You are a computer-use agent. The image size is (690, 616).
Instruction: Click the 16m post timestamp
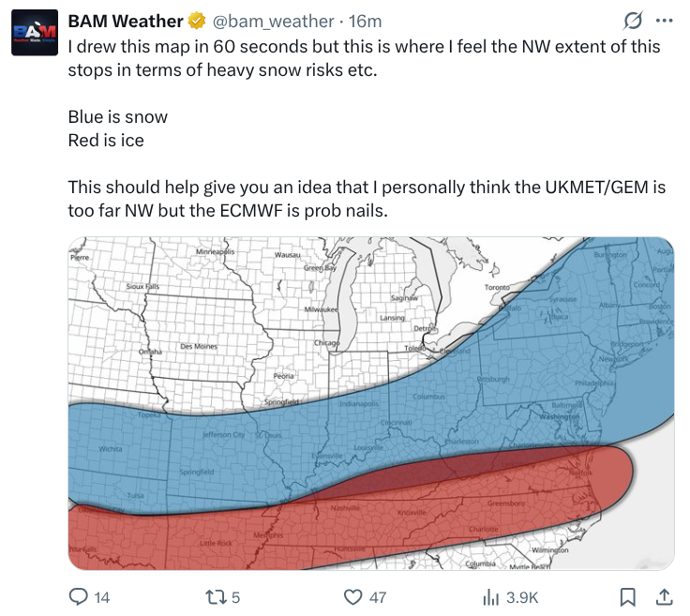click(365, 21)
